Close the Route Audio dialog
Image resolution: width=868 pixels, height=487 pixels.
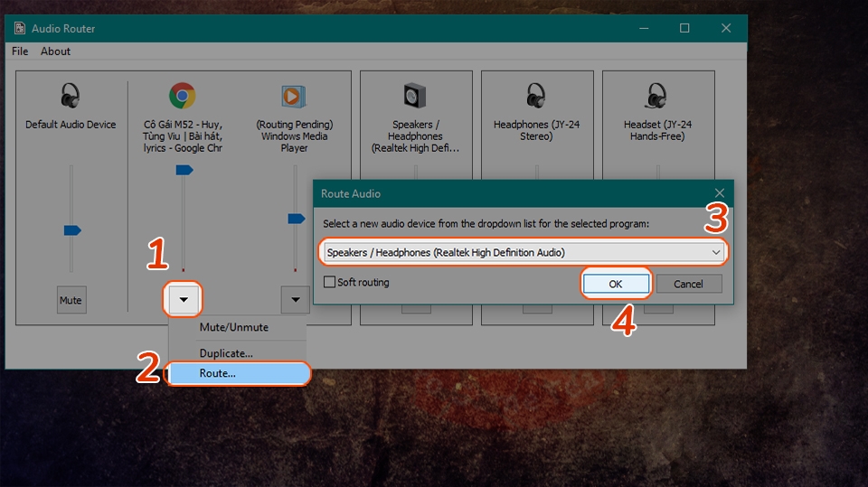[x=719, y=193]
